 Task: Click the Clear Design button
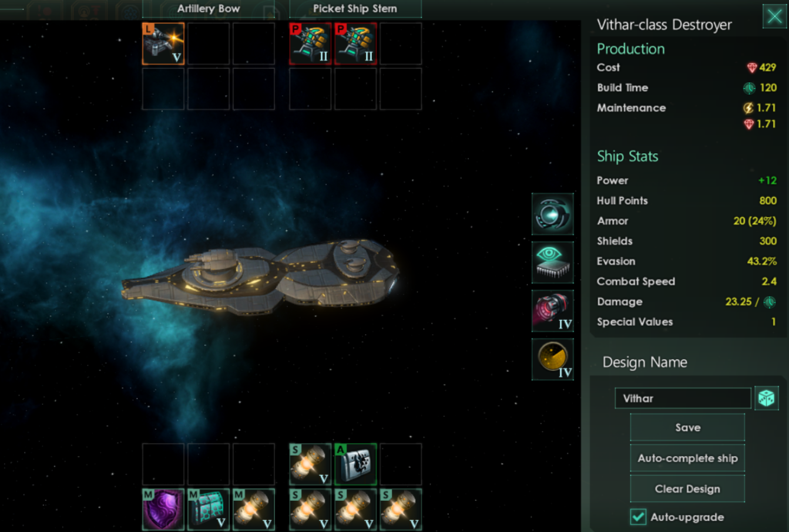click(687, 489)
